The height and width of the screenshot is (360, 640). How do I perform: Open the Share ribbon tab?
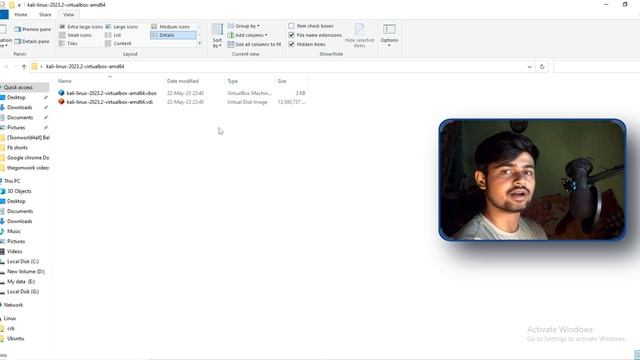point(45,15)
